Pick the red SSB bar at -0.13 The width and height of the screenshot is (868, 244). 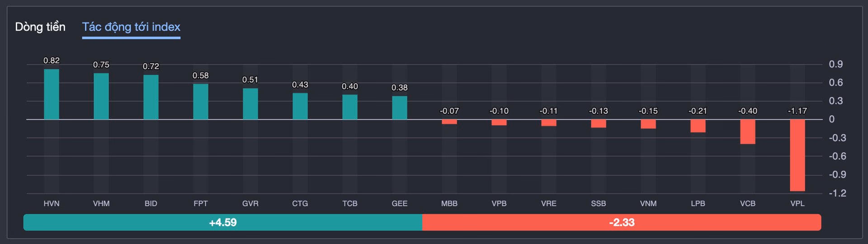599,123
